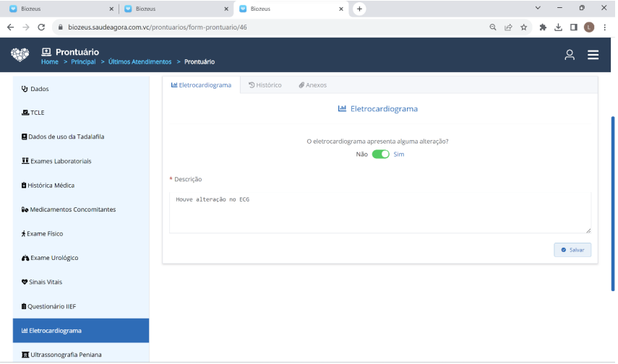Open the hamburger menu in header

pos(593,55)
